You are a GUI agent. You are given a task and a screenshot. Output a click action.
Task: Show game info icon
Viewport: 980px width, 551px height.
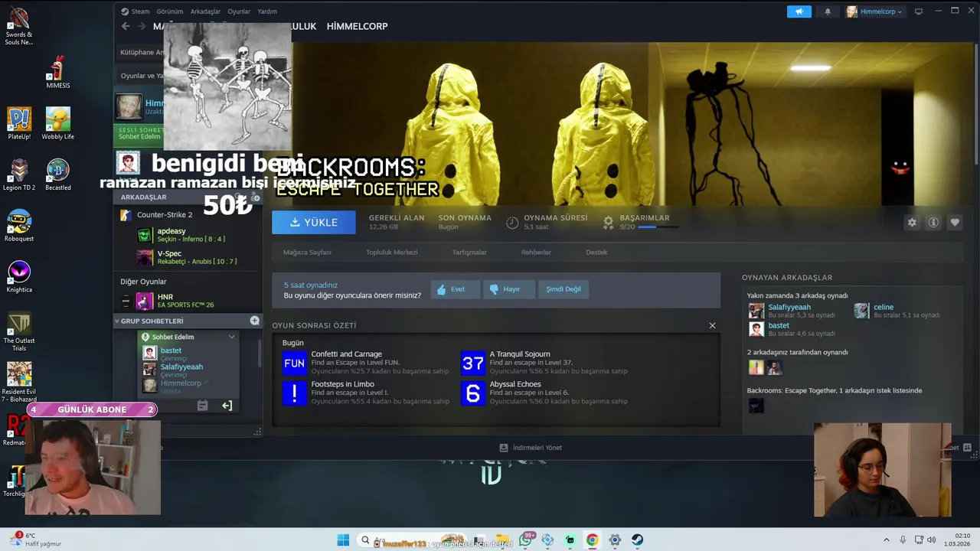(x=933, y=222)
